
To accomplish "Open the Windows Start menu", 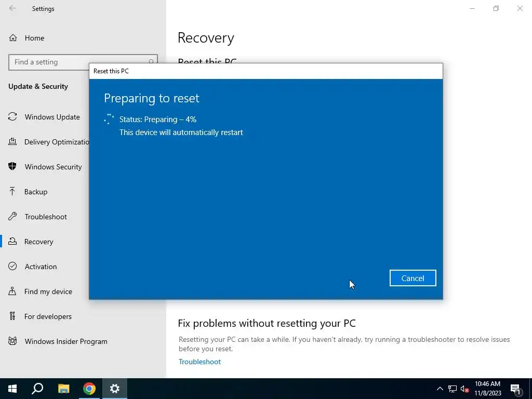I will point(12,389).
